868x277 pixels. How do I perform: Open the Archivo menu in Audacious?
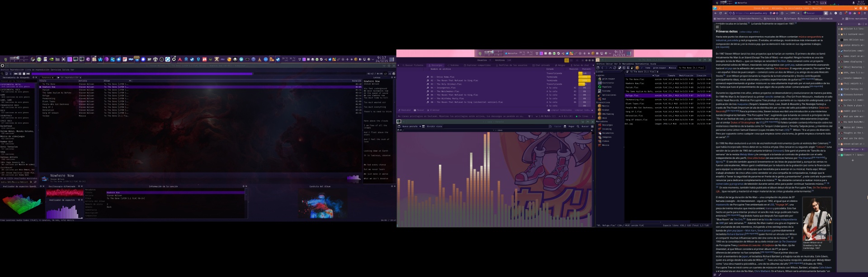pyautogui.click(x=5, y=70)
